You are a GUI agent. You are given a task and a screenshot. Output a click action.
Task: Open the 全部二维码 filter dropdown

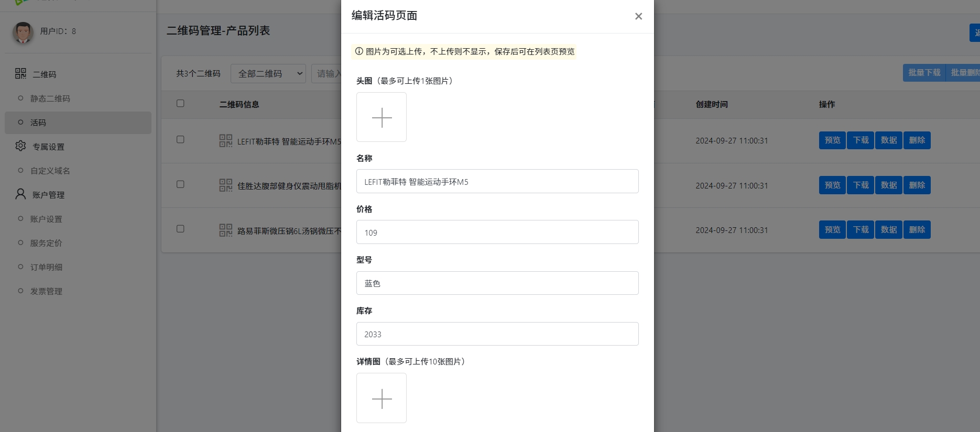(268, 74)
